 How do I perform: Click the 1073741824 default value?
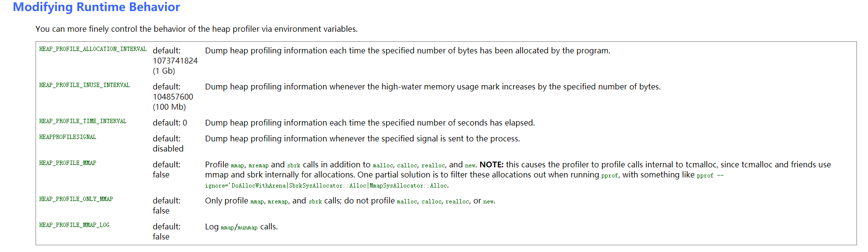175,61
